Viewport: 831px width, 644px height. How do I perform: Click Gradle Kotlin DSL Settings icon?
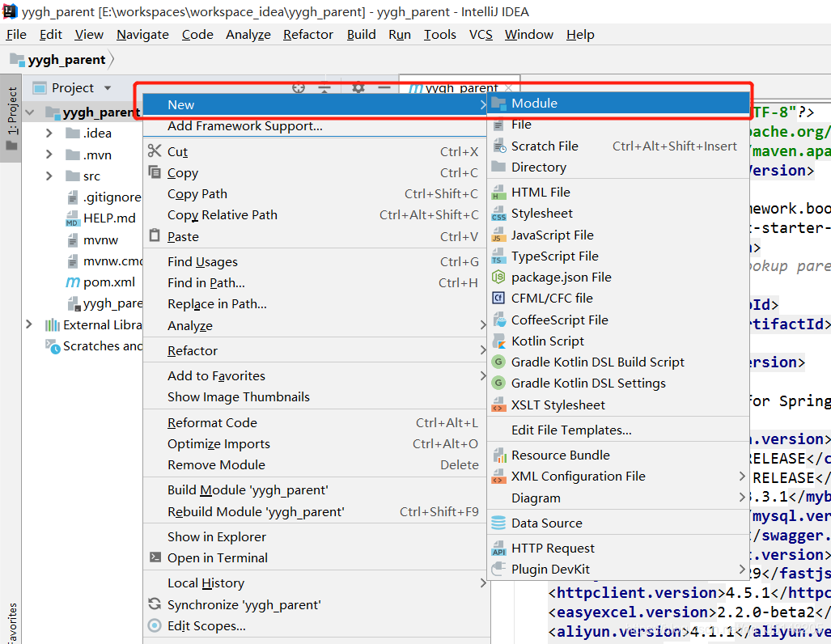point(498,383)
